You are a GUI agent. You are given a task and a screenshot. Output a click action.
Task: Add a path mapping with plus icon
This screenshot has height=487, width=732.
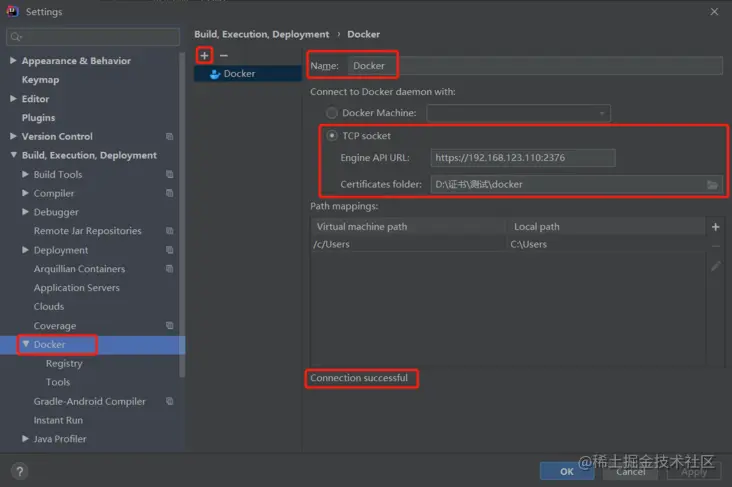point(715,227)
